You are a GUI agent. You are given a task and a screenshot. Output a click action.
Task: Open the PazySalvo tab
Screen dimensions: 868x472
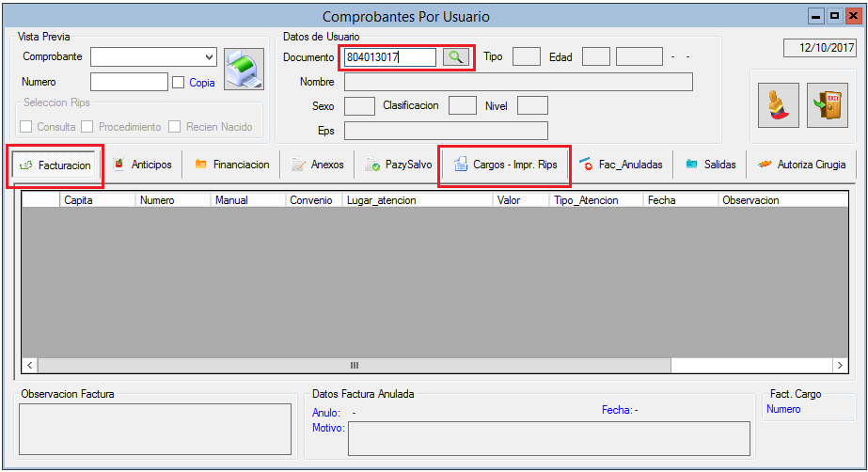click(398, 165)
